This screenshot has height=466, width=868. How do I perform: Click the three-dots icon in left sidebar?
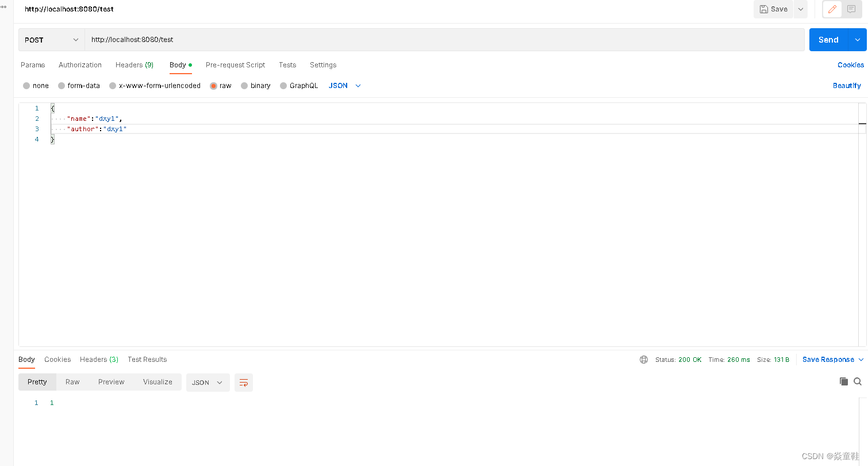tap(3, 6)
